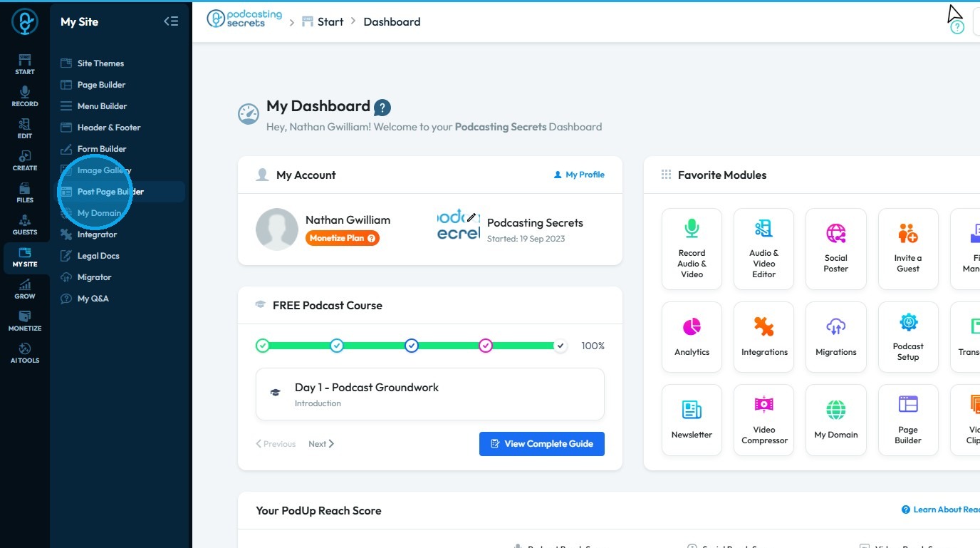
Task: Open Podcast Setup module tile
Action: 908,337
